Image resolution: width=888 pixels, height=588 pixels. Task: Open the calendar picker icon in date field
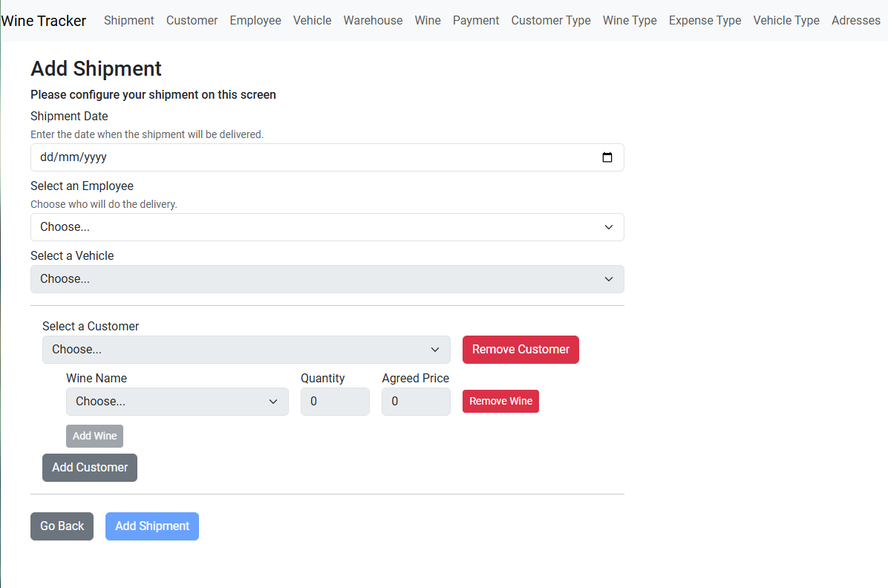coord(607,157)
